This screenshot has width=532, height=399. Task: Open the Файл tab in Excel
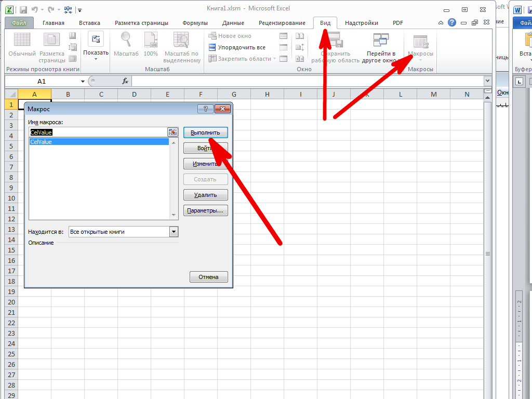tap(19, 23)
